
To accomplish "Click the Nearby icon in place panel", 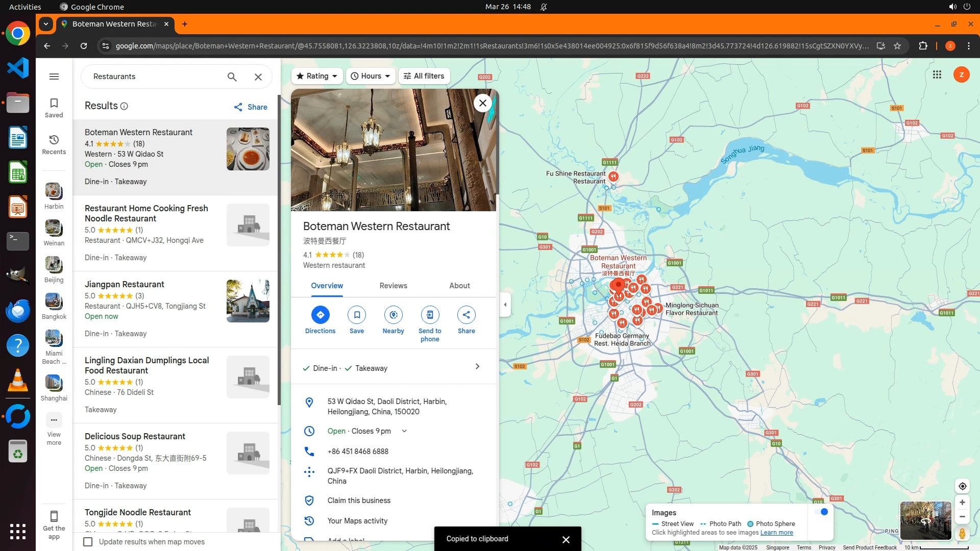I will coord(393,315).
